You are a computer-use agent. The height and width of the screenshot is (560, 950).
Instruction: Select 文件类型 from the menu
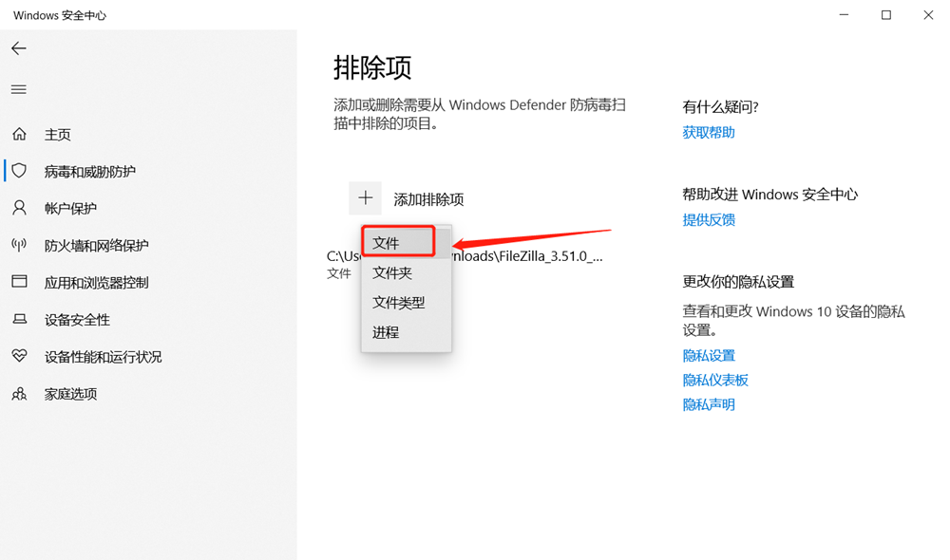[403, 302]
